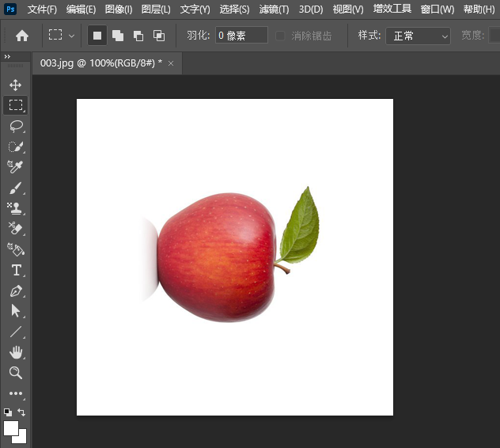Expand the marquee tool preset picker
Screen dimensions: 500x448
[x=62, y=36]
